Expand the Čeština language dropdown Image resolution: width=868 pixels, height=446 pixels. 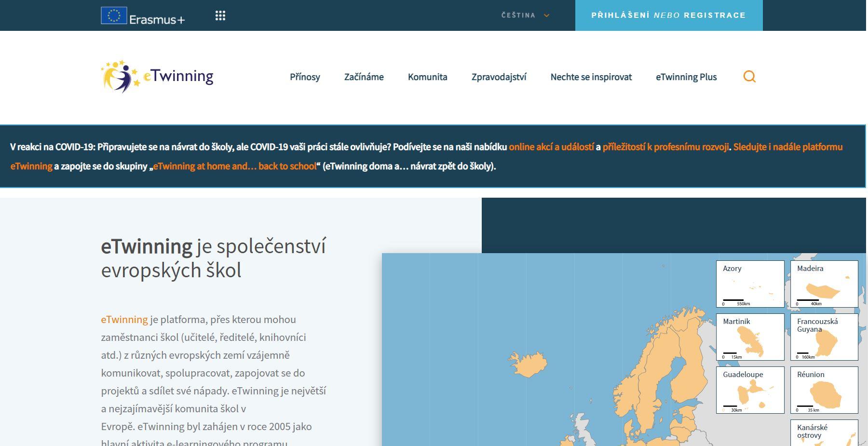pos(525,15)
